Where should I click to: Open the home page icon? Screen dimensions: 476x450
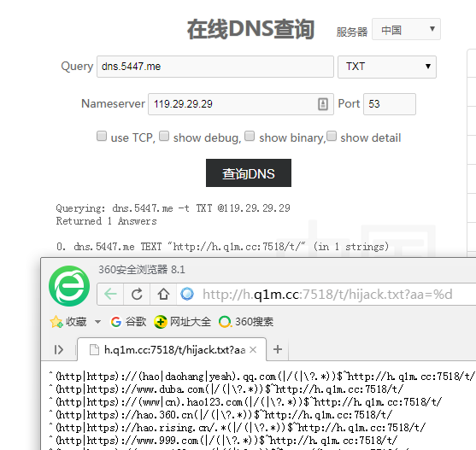click(163, 294)
